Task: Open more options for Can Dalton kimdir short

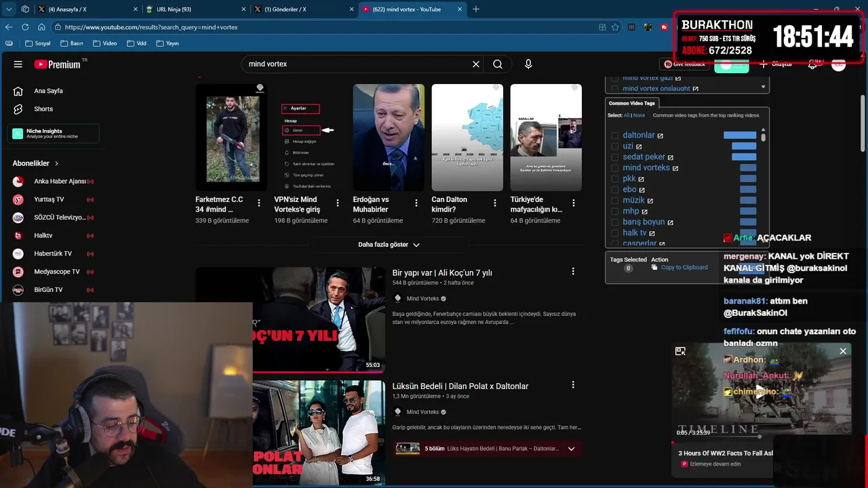Action: click(x=495, y=203)
